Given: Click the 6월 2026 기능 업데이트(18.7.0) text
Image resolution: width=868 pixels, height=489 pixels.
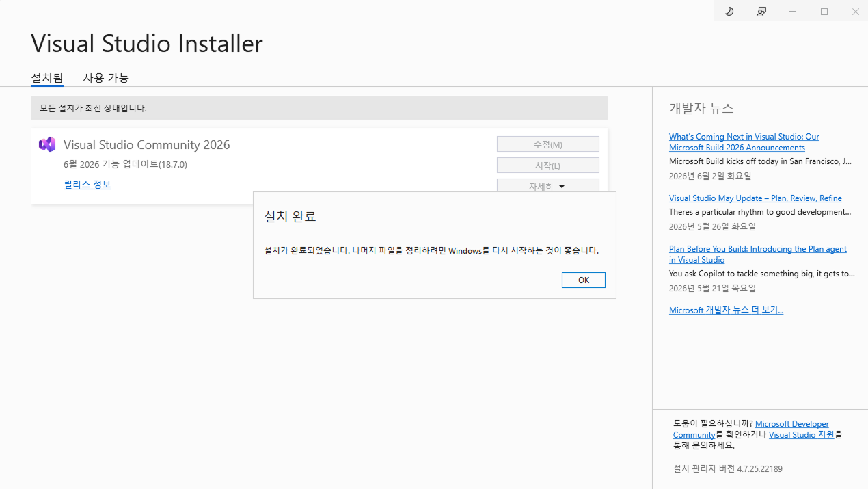Looking at the screenshot, I should click(125, 164).
